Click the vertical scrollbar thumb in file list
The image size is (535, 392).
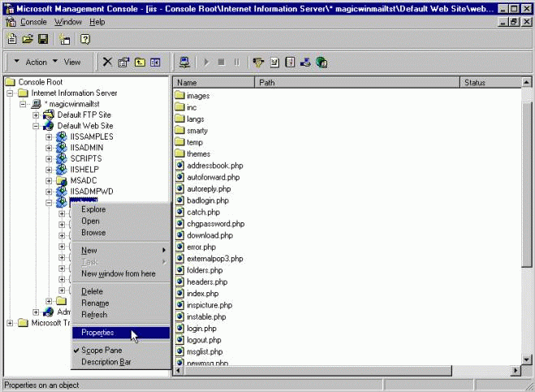pos(526,183)
